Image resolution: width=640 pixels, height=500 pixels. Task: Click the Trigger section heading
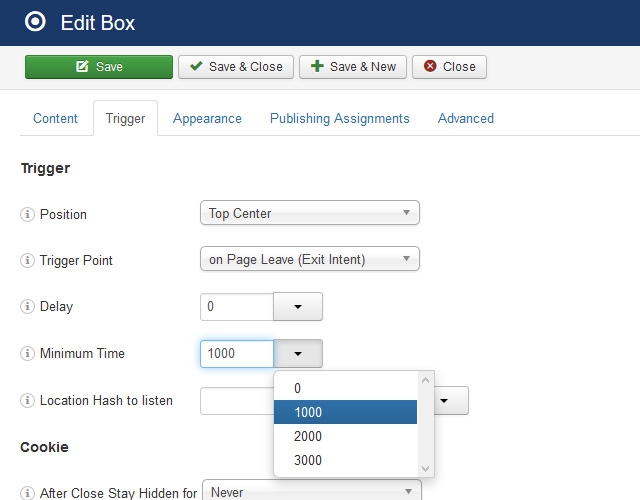point(45,168)
